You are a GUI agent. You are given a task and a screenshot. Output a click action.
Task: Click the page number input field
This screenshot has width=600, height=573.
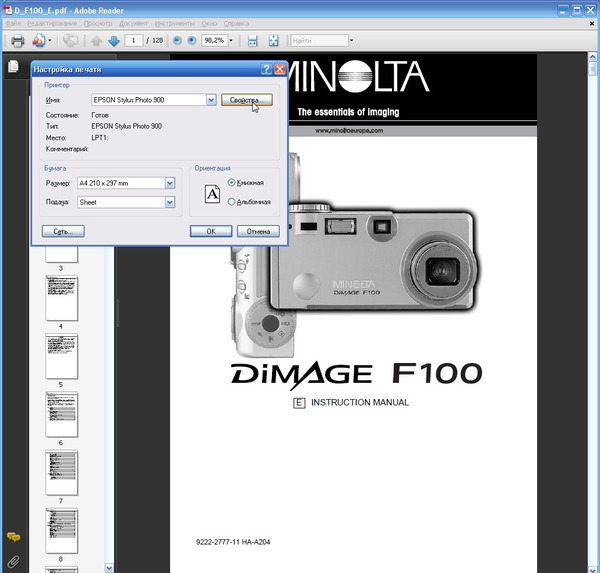point(134,40)
